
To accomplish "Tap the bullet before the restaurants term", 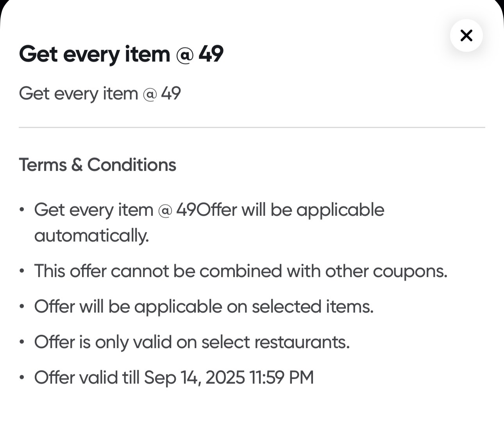I will point(22,342).
